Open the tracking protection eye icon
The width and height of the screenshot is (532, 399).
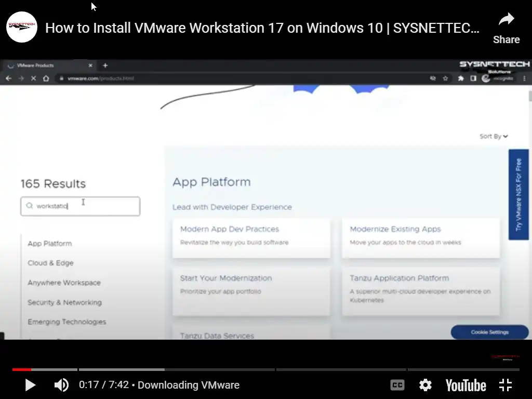(x=433, y=78)
